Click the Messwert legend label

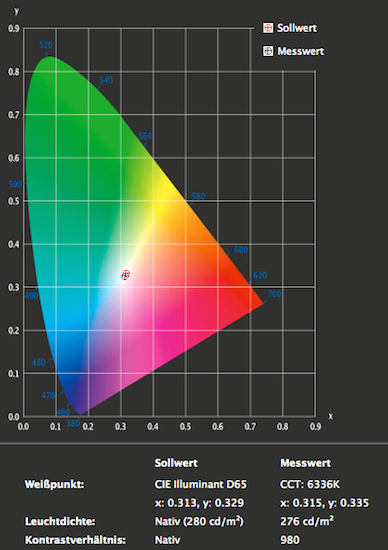tap(301, 51)
